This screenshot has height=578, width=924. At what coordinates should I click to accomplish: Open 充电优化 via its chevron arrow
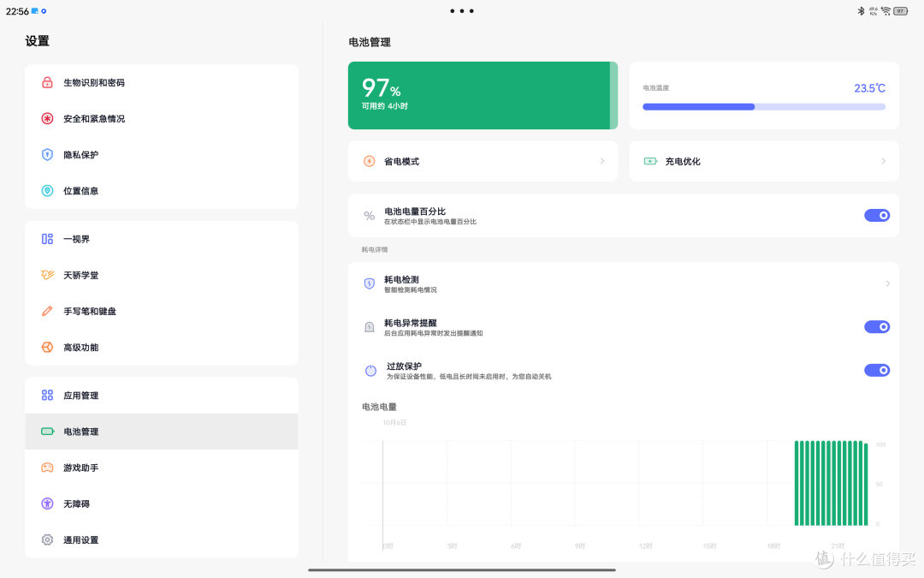click(883, 161)
